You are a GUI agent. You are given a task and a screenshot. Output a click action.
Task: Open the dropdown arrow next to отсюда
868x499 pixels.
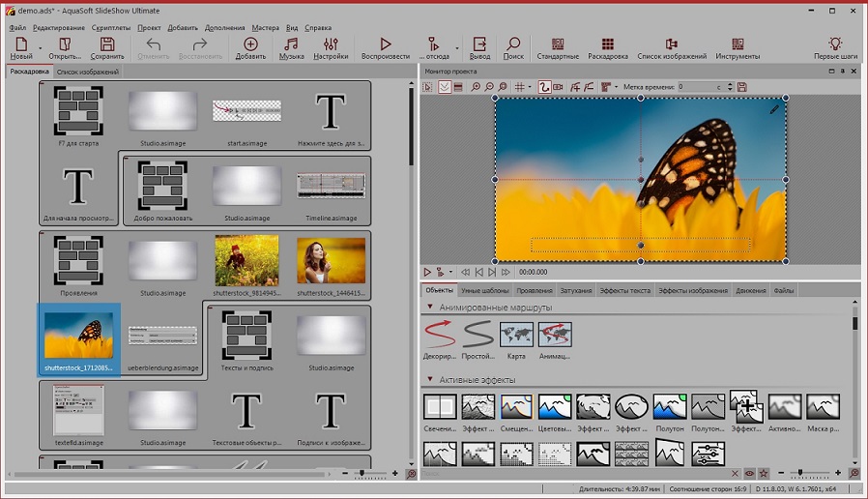pyautogui.click(x=456, y=48)
